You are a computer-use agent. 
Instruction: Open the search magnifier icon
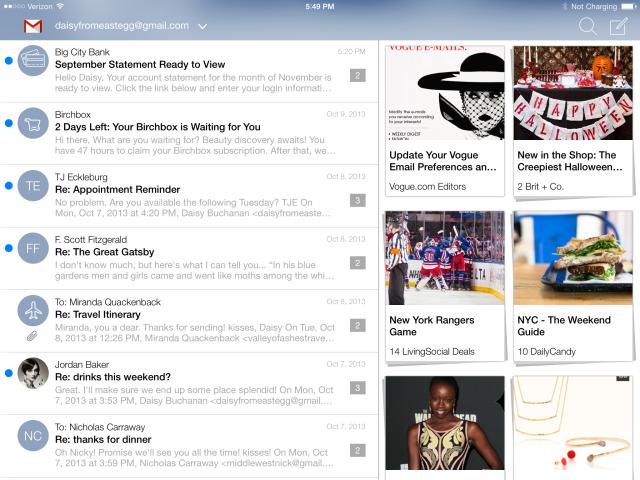[x=588, y=27]
